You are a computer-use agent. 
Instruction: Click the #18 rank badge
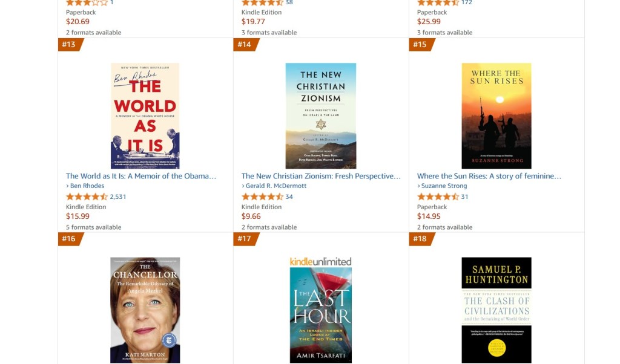point(420,239)
